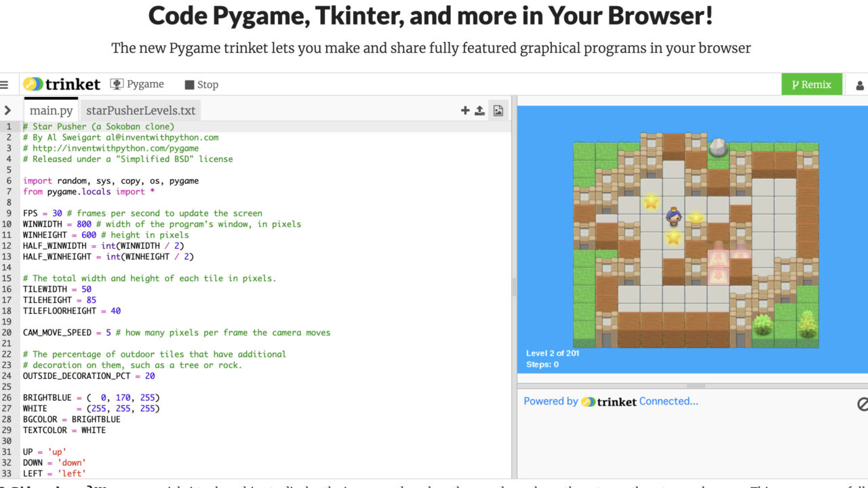
Task: Switch to the starPusherLevels.txt tab
Action: pos(140,109)
